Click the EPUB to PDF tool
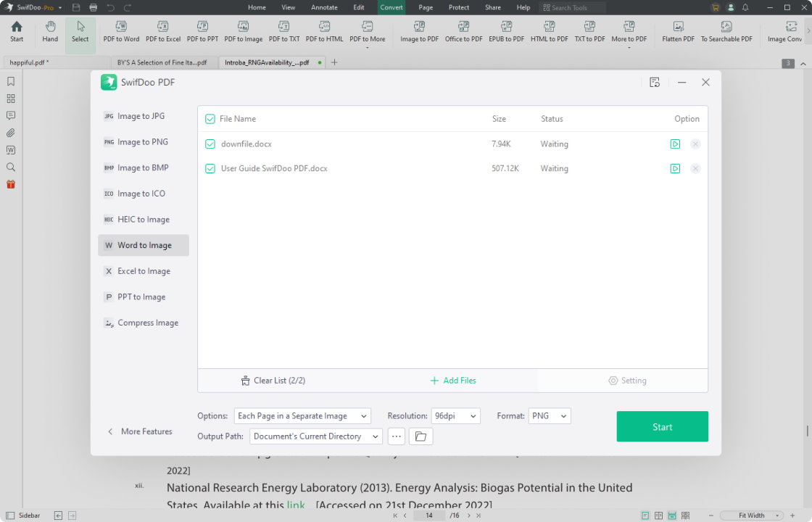The image size is (812, 522). [x=506, y=32]
